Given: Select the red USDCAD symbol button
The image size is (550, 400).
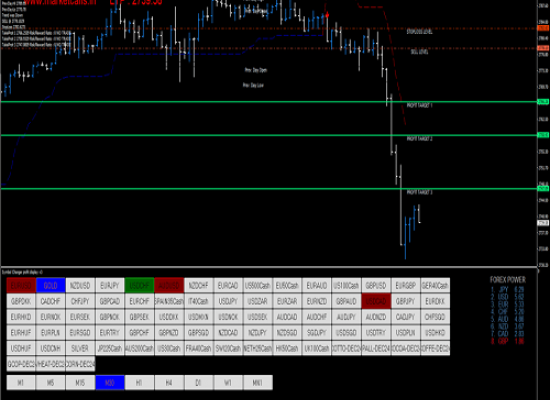Looking at the screenshot, I should point(376,301).
